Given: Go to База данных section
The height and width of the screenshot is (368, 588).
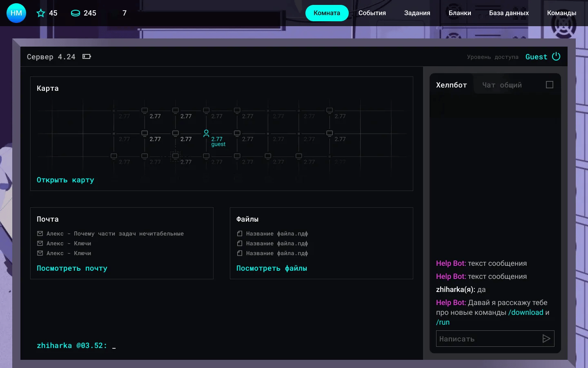Looking at the screenshot, I should [x=509, y=13].
